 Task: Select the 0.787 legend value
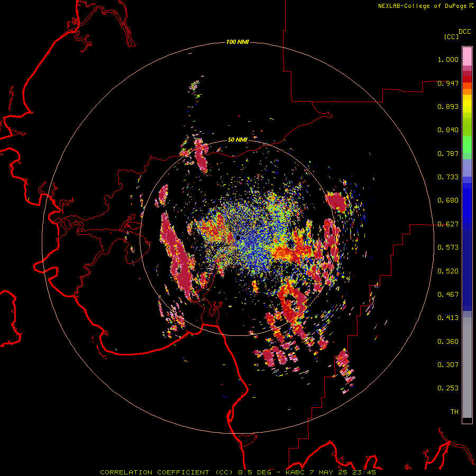coord(448,153)
